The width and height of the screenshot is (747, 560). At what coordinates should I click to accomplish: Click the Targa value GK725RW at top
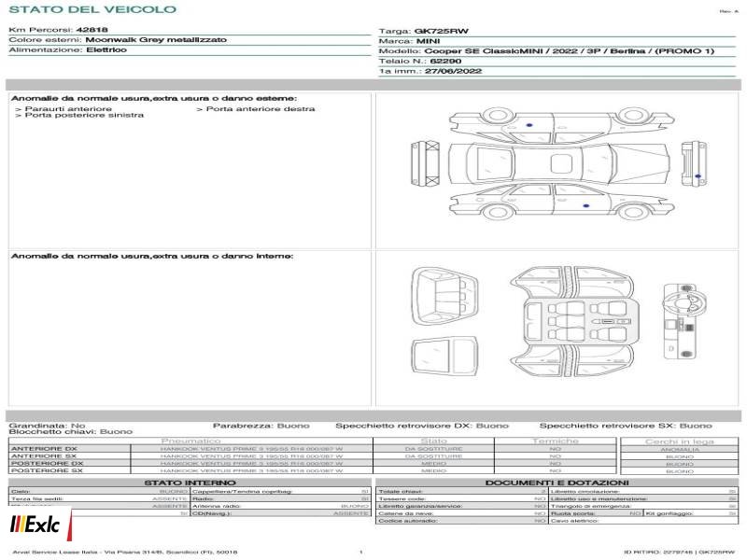pos(442,31)
